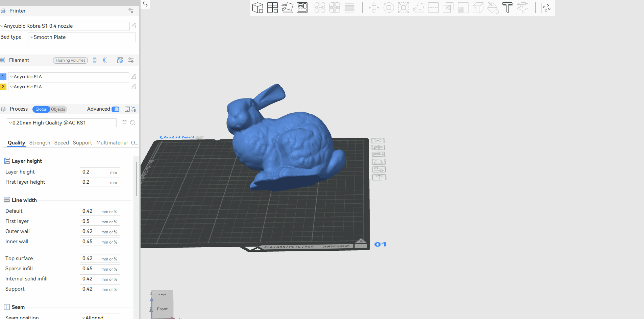Click the Arrange all objects icon
Image resolution: width=644 pixels, height=319 pixels.
[302, 7]
